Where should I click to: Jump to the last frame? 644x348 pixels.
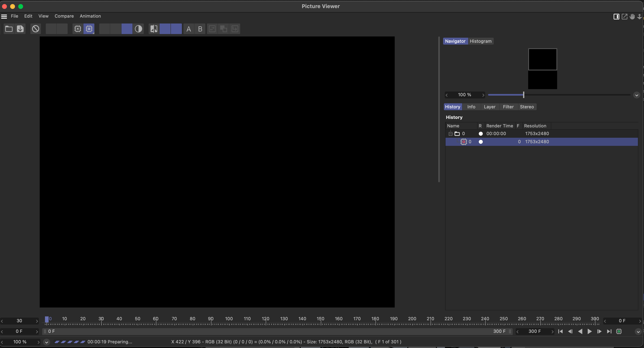click(609, 332)
